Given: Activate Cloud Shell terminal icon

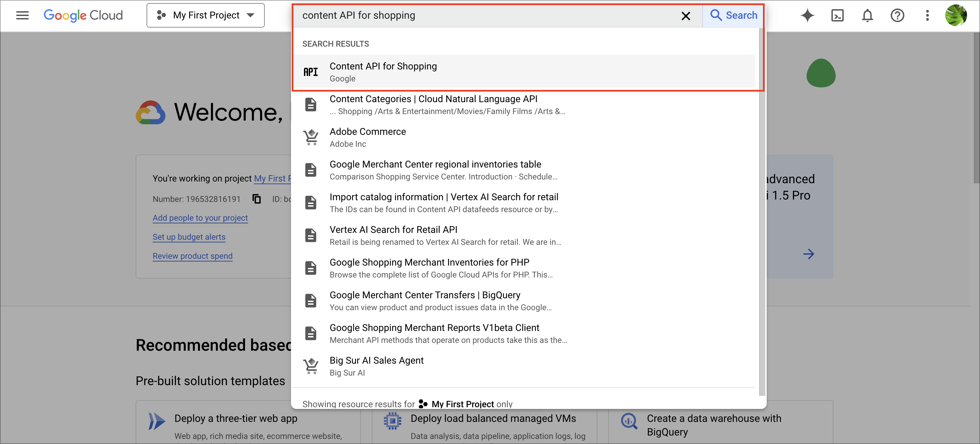Looking at the screenshot, I should 837,16.
